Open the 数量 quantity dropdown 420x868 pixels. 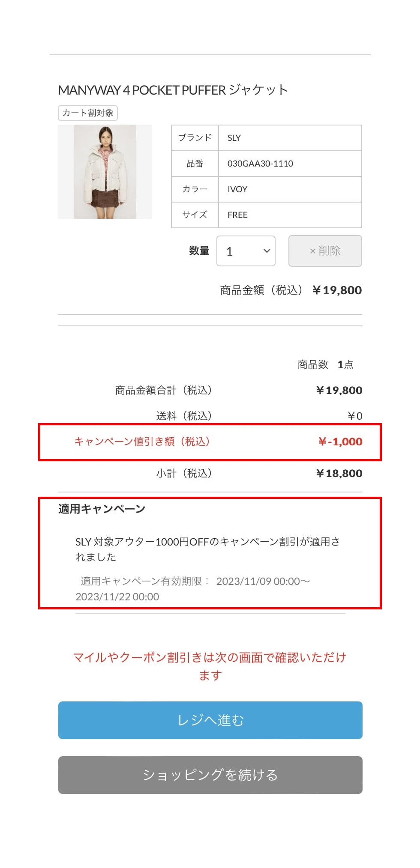pos(246,251)
